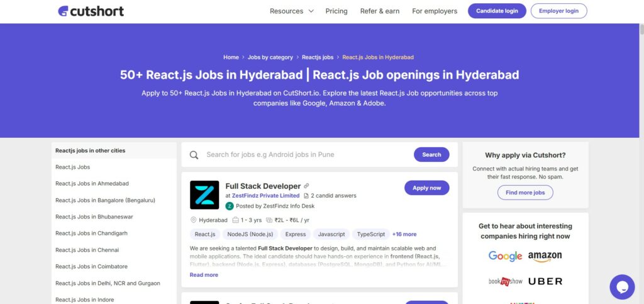Apply now to Full Stack Developer
The image size is (644, 304).
click(427, 188)
